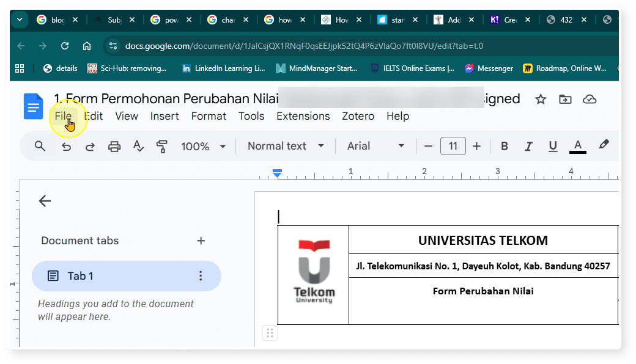The height and width of the screenshot is (364, 636).
Task: Click the search menus magnifier icon
Action: 40,146
